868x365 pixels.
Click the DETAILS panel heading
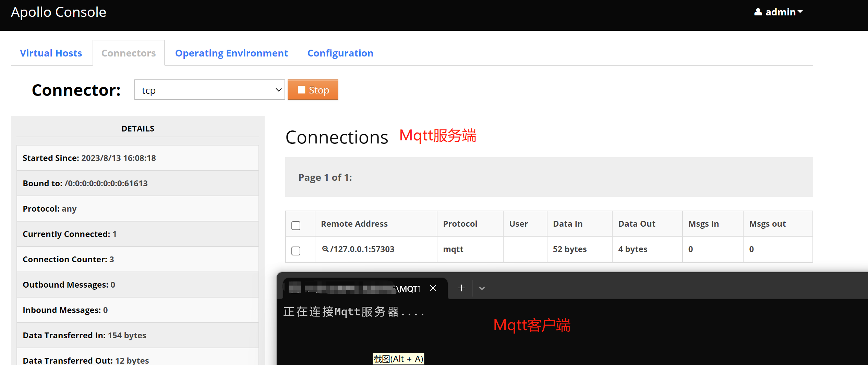[x=138, y=128]
